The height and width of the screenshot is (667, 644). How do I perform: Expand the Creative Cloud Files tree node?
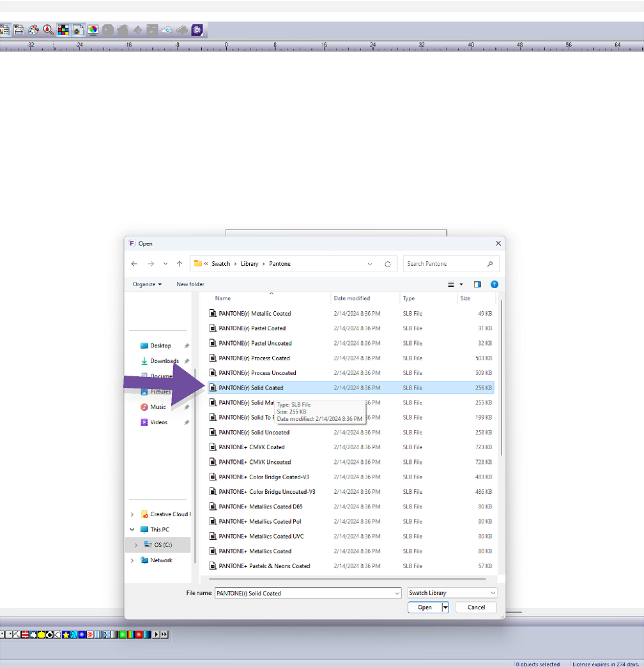click(132, 514)
